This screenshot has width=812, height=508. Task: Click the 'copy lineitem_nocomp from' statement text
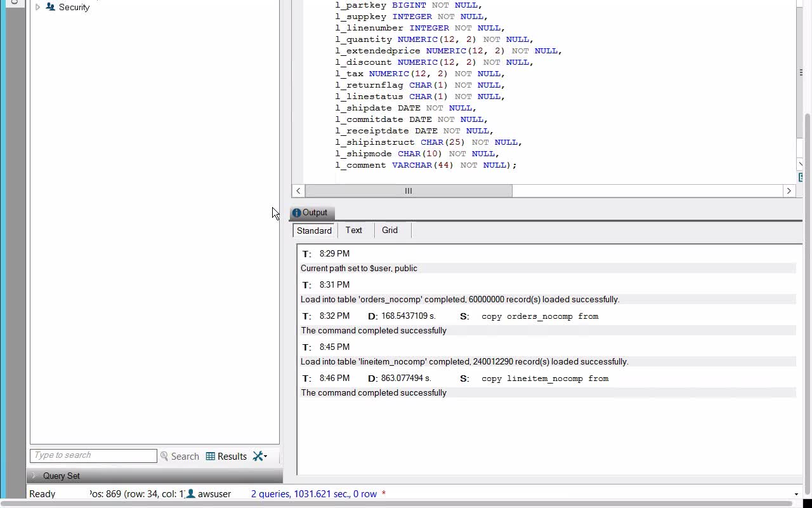544,378
